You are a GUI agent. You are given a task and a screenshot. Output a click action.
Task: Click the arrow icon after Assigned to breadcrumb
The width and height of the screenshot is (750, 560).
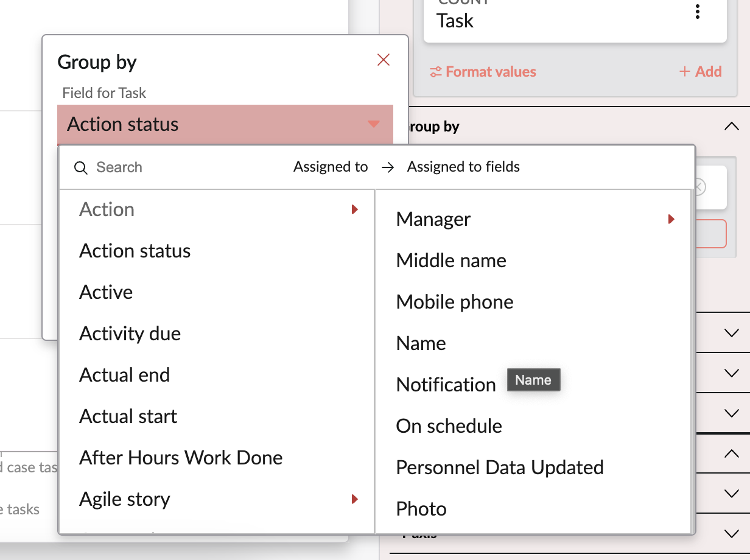click(388, 166)
